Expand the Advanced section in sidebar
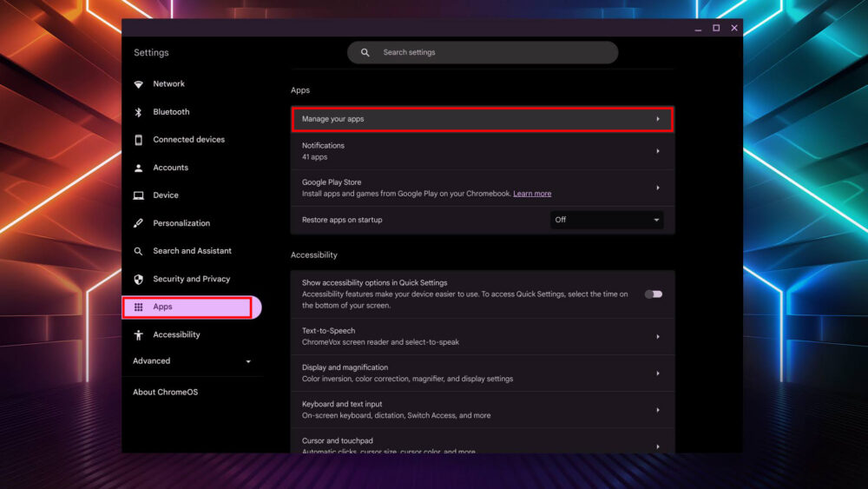Screen dimensions: 868x489 point(191,361)
